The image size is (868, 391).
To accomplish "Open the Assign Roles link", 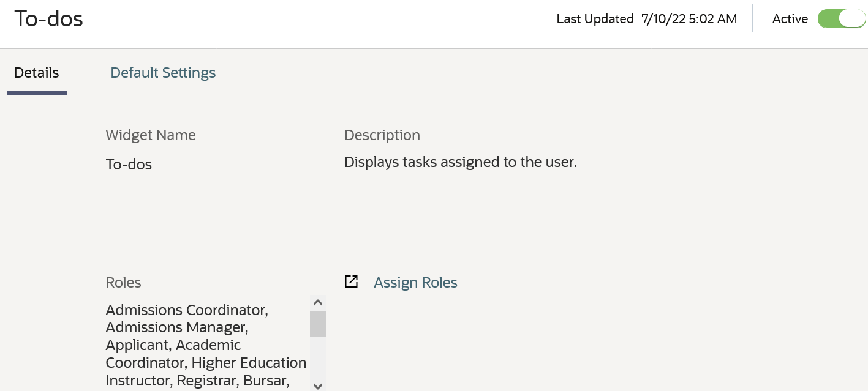I will click(415, 283).
